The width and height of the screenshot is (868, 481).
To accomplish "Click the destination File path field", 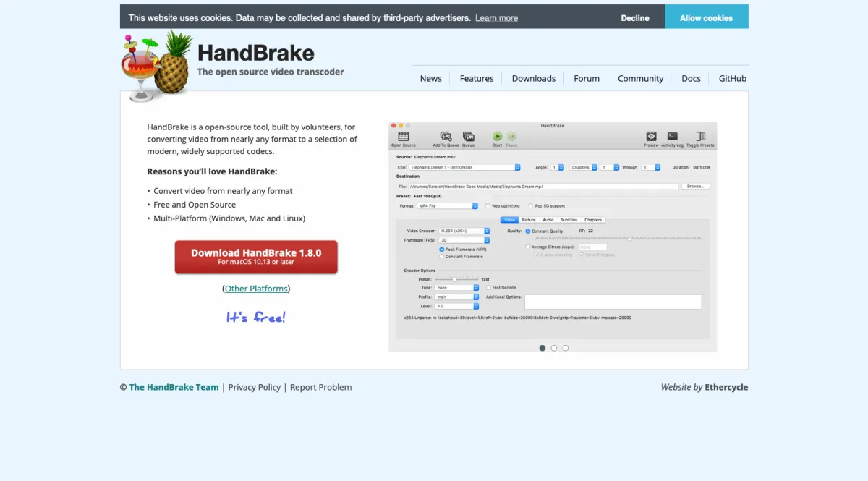I will coord(543,186).
